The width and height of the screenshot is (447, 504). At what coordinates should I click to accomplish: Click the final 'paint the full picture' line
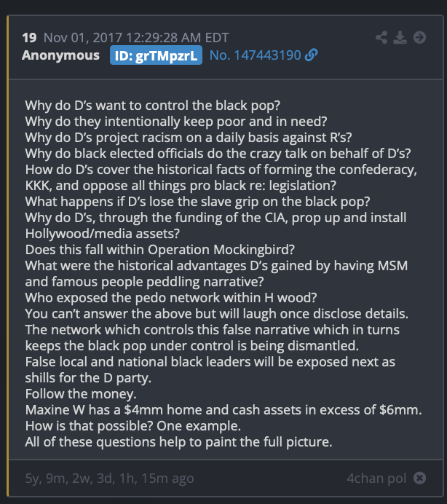click(178, 442)
